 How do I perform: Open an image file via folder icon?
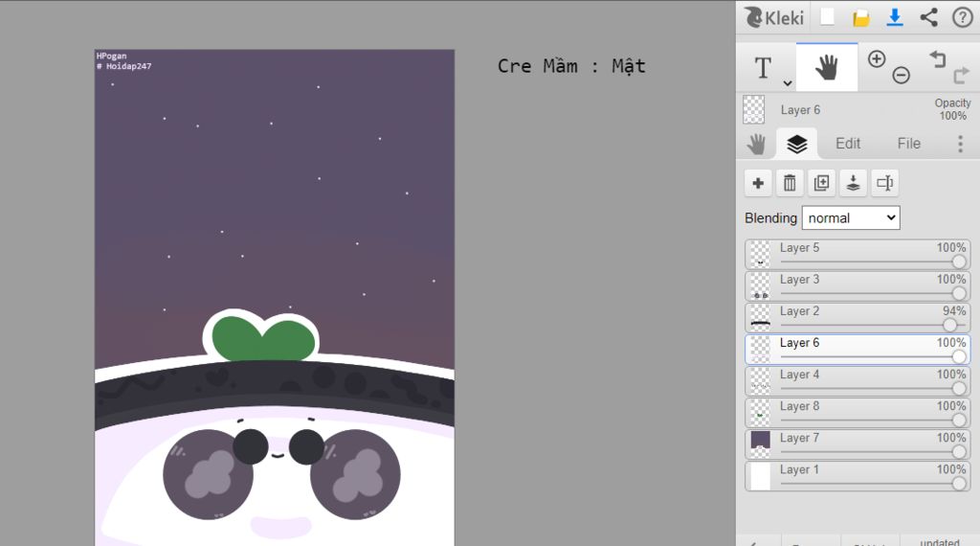861,17
